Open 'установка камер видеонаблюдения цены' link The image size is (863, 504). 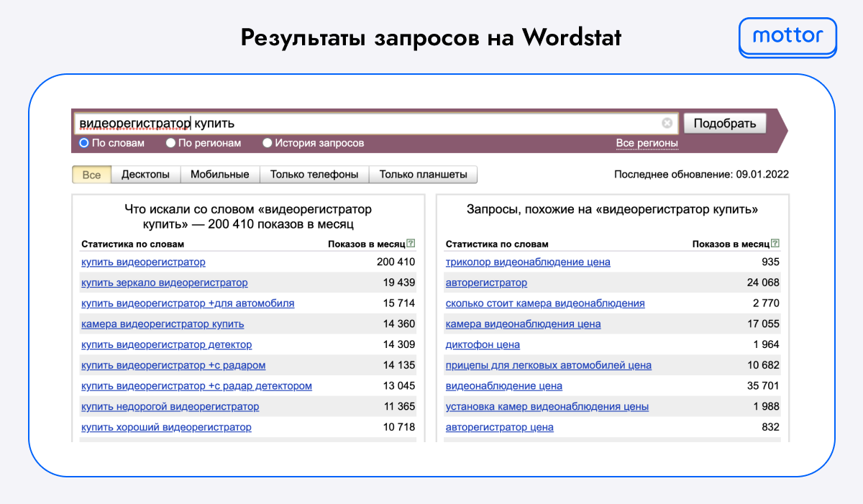[547, 407]
